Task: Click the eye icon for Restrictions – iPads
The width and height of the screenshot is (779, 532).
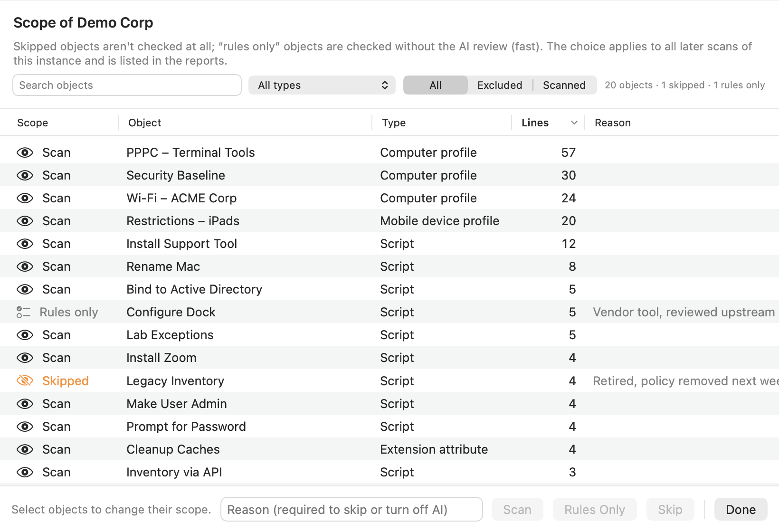Action: pos(25,221)
